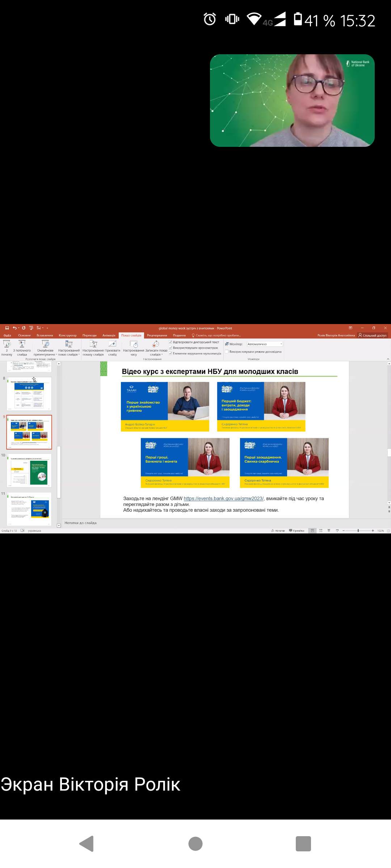Image resolution: width=391 pixels, height=868 pixels.
Task: Click fit slide to window icon
Action: coord(388,531)
